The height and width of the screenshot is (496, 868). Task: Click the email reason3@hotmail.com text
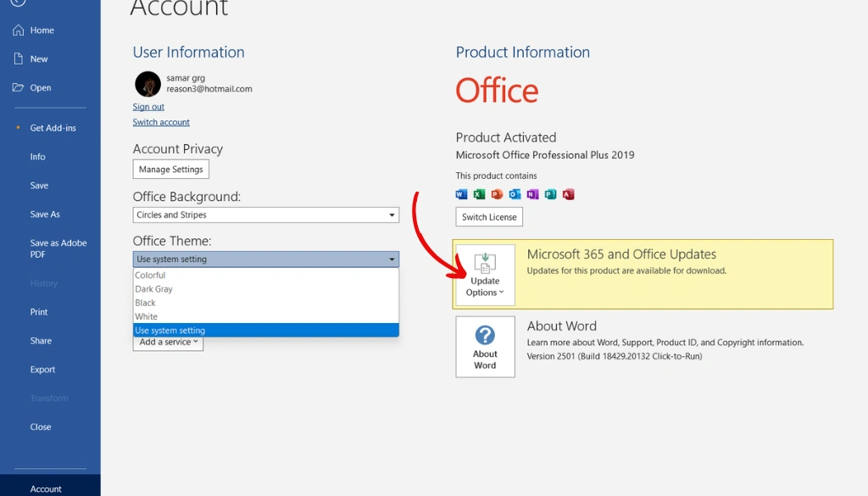pos(209,88)
